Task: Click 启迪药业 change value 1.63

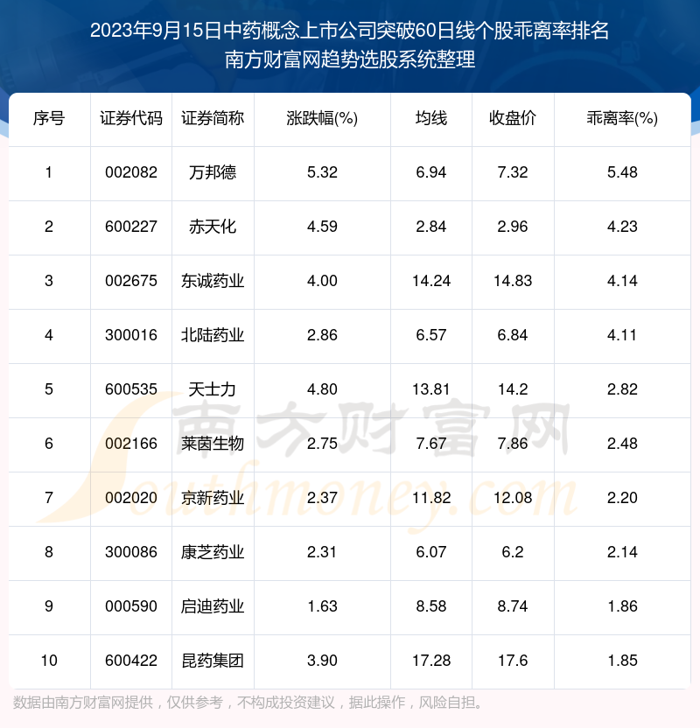Action: (322, 606)
